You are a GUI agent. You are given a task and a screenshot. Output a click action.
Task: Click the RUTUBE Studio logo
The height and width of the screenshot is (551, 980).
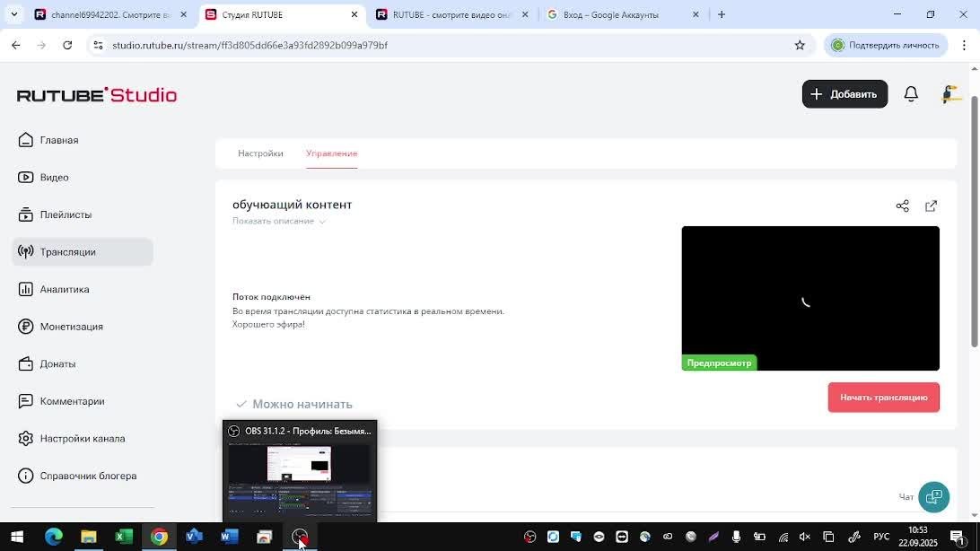[97, 95]
